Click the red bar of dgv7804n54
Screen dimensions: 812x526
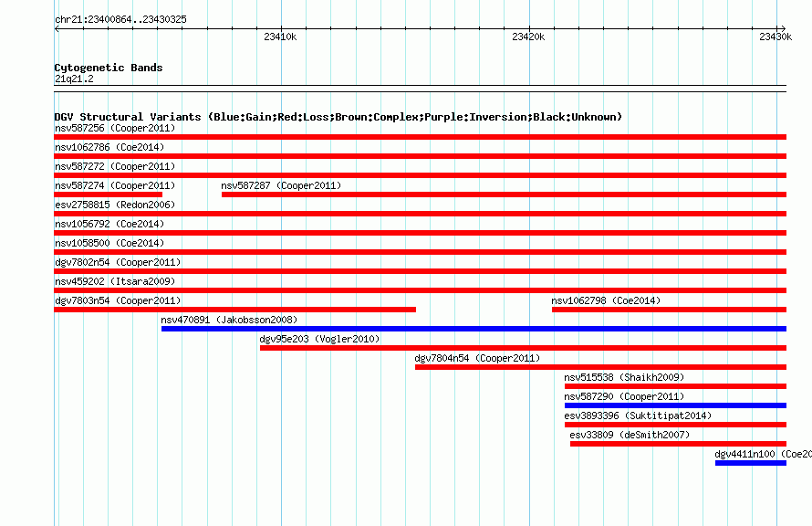click(x=600, y=367)
